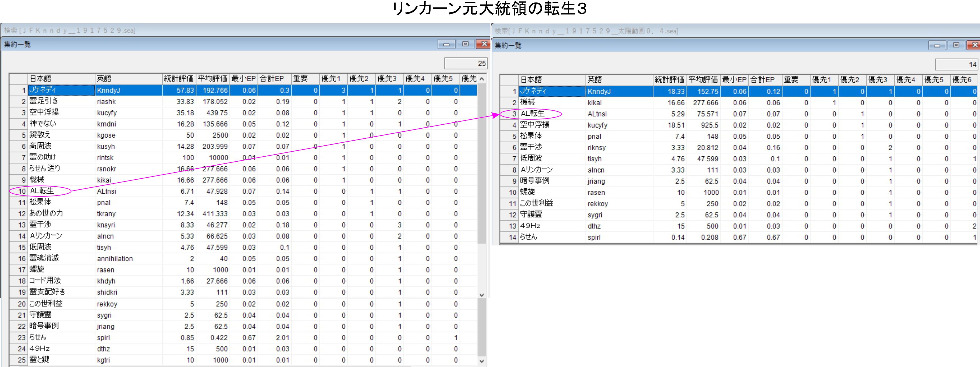The width and height of the screenshot is (980, 367).
Task: Click 合計EP column header in right window
Action: (765, 80)
